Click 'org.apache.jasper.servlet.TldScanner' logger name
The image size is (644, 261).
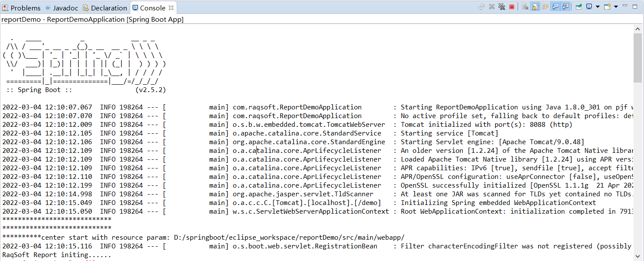click(x=303, y=194)
